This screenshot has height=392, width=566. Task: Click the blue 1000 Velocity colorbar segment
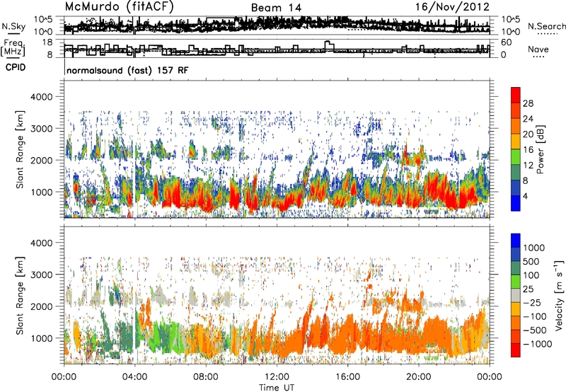click(516, 241)
